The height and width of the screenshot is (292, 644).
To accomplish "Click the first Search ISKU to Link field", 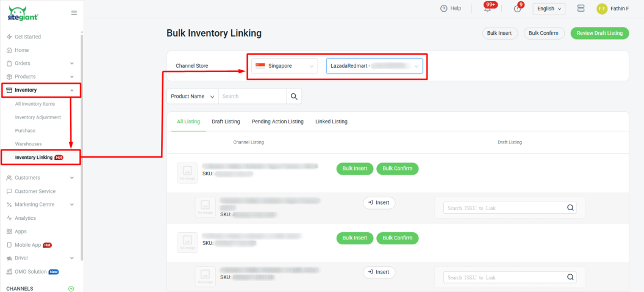I will [504, 208].
